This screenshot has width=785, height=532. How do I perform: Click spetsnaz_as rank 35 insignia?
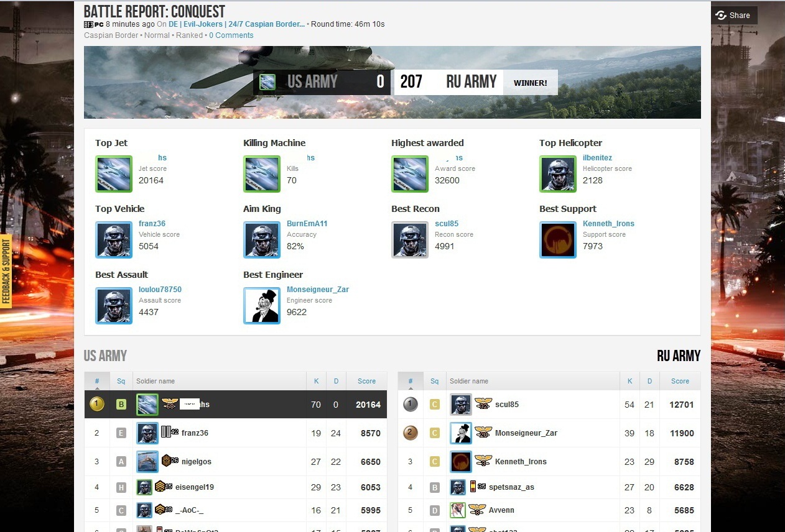477,487
